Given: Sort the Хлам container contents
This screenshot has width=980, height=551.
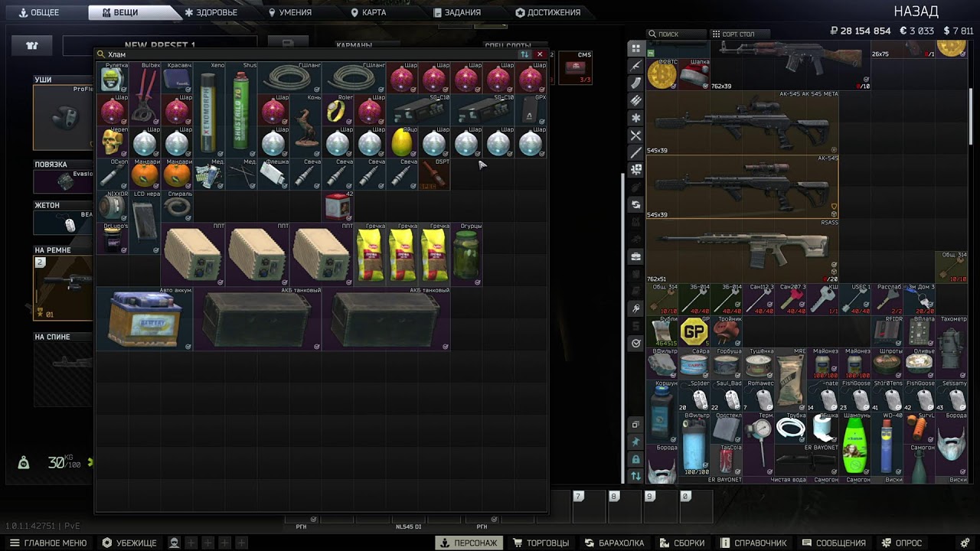Looking at the screenshot, I should point(524,54).
